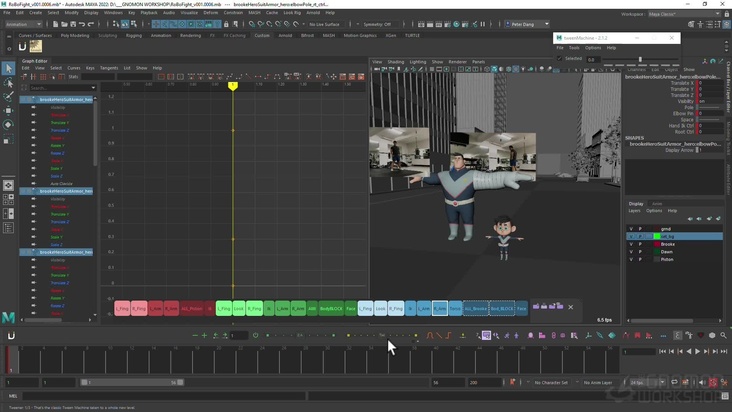Click the Save Scene icon
Viewport: 732px width, 412px height.
click(73, 24)
